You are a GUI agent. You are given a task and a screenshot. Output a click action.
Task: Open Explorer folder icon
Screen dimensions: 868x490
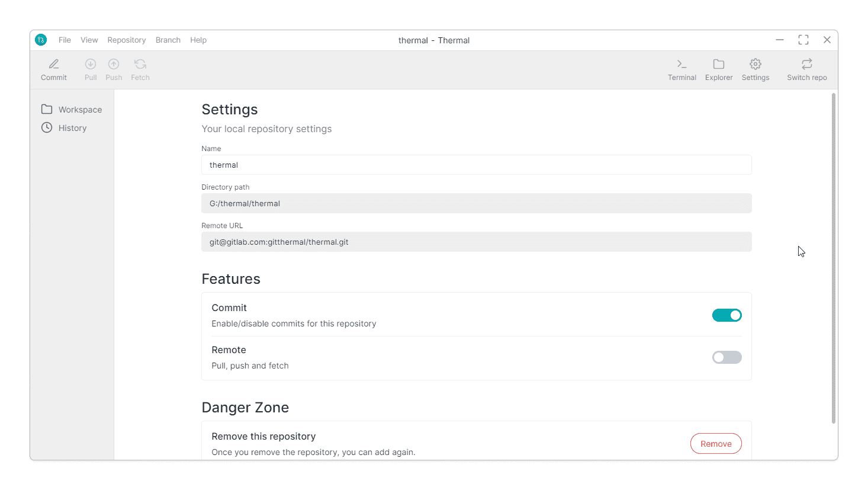click(719, 64)
